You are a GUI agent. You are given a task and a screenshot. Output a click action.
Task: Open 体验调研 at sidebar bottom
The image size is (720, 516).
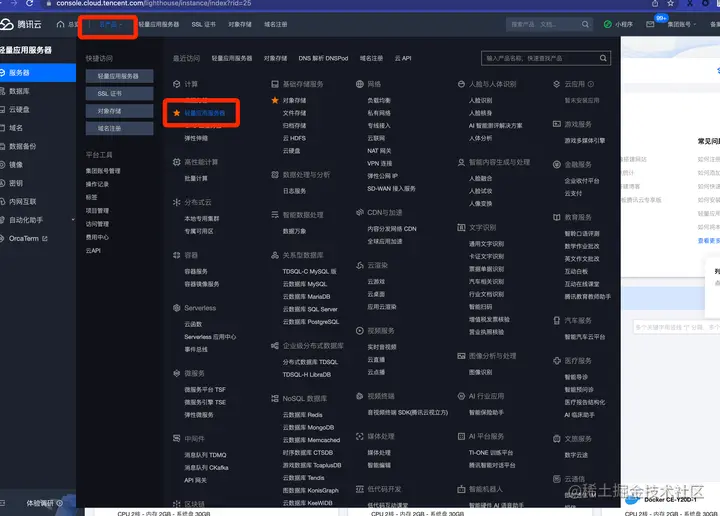click(40, 503)
